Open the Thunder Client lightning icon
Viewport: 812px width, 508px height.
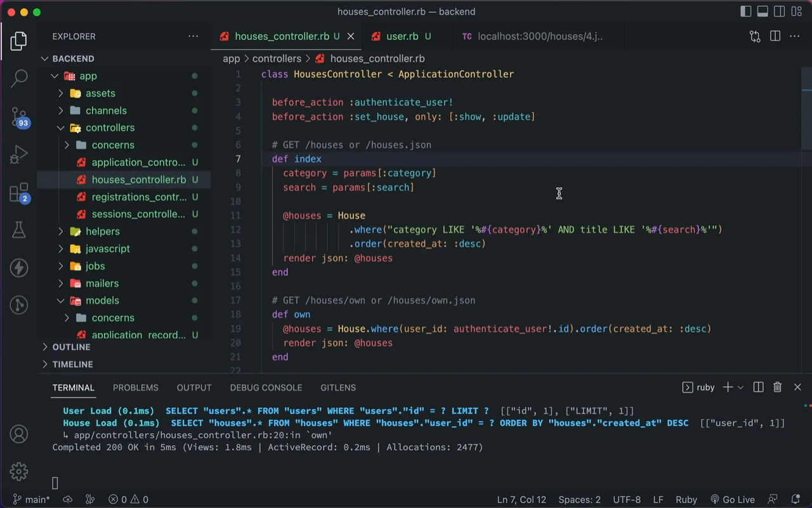click(x=19, y=268)
